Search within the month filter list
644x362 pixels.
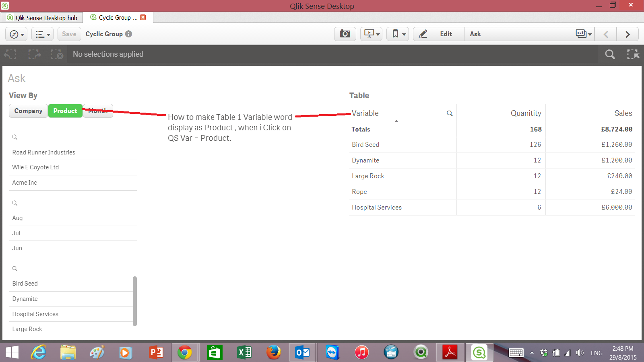[15, 203]
